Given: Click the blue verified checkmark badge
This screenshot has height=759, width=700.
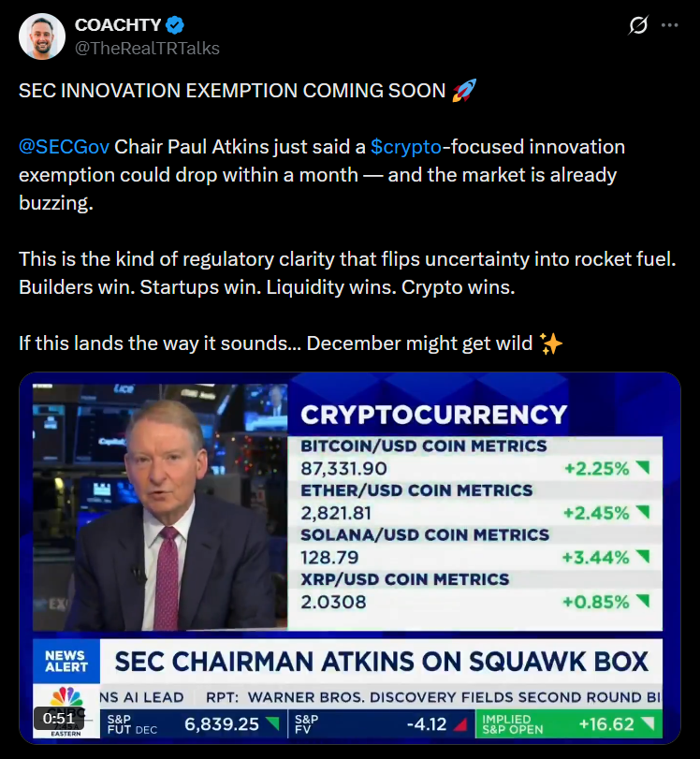Looking at the screenshot, I should (x=173, y=26).
